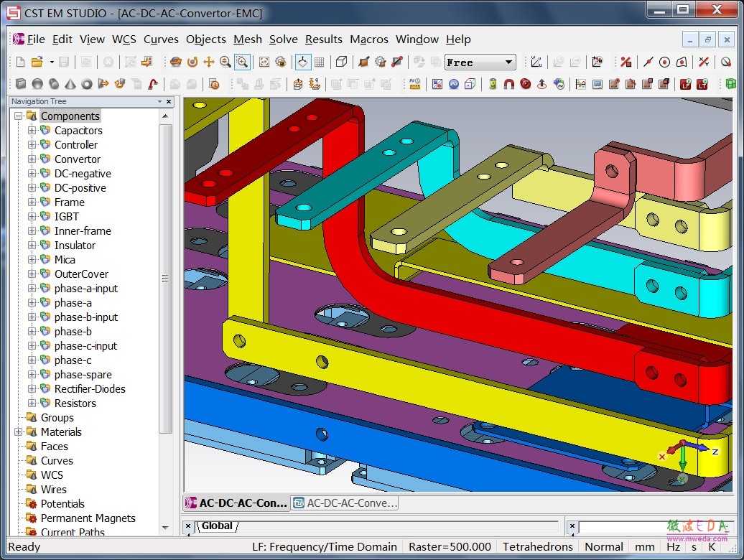Image resolution: width=744 pixels, height=560 pixels.
Task: Open the WCS menu
Action: (x=124, y=39)
